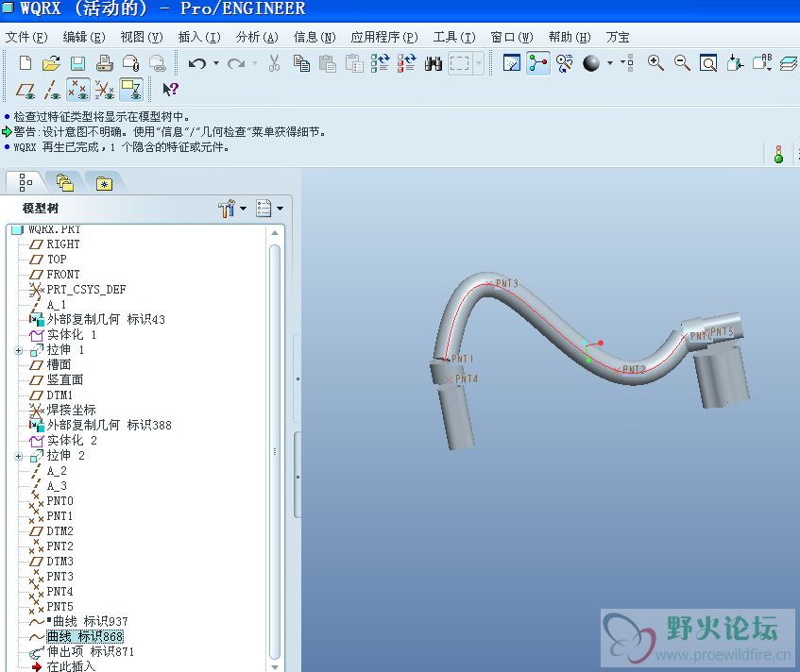Open the display style dropdown arrow
Viewport: 800px width, 672px height.
[x=610, y=63]
